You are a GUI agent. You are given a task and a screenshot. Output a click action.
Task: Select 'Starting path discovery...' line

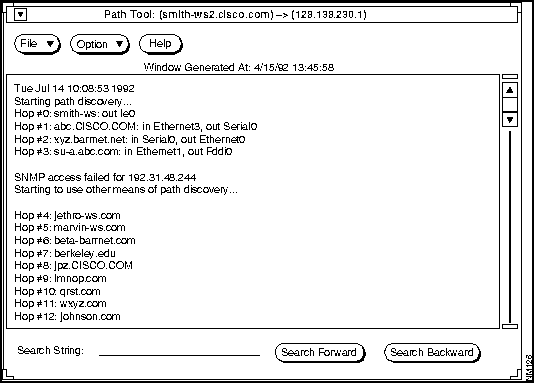[x=73, y=101]
